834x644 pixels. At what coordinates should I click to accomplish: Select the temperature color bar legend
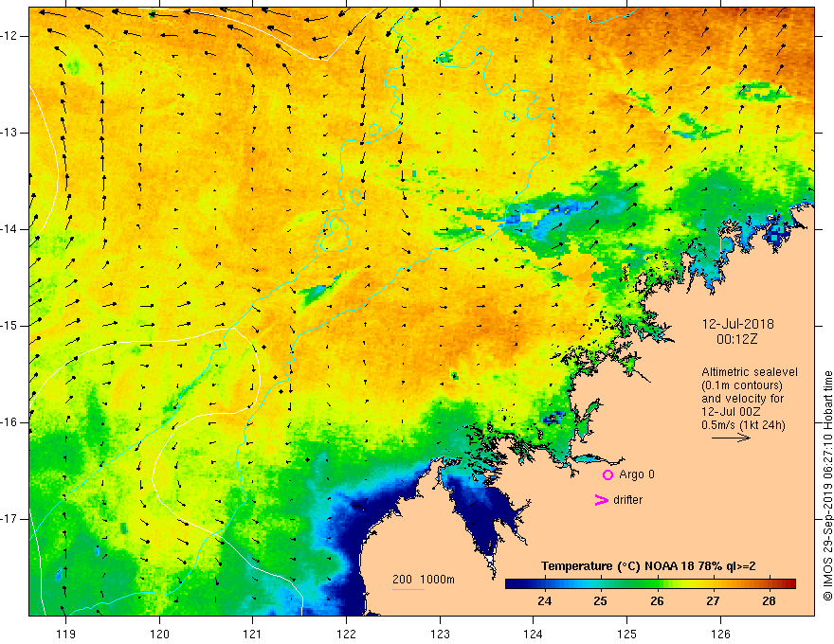click(650, 584)
